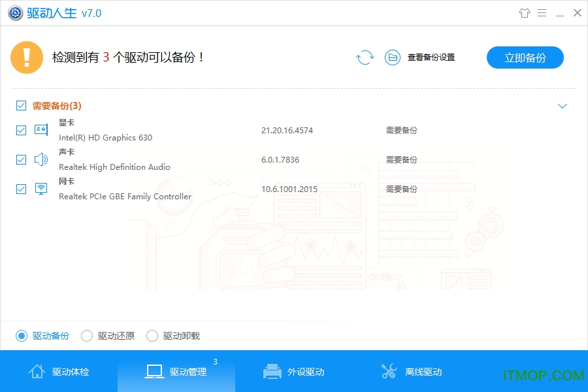588x392 pixels.
Task: Click the tools icon of 离线驱动
Action: click(x=389, y=371)
